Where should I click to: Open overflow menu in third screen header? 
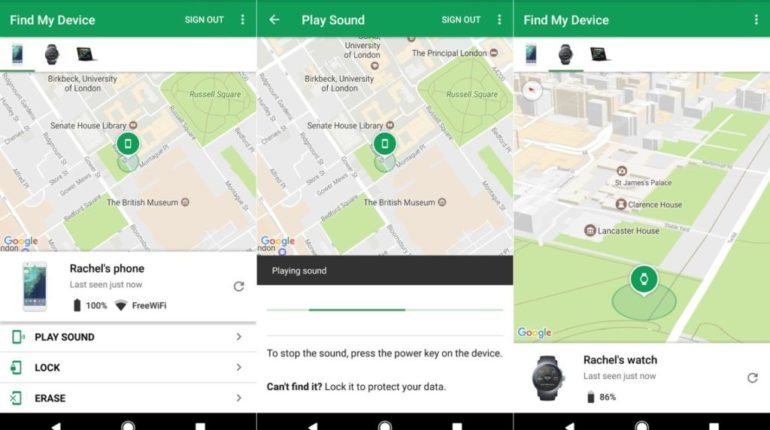756,20
